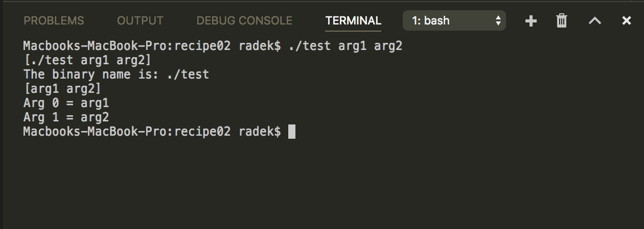Click the 'Arg 0 = arg1' line
Screen dimensions: 644x229
click(66, 103)
